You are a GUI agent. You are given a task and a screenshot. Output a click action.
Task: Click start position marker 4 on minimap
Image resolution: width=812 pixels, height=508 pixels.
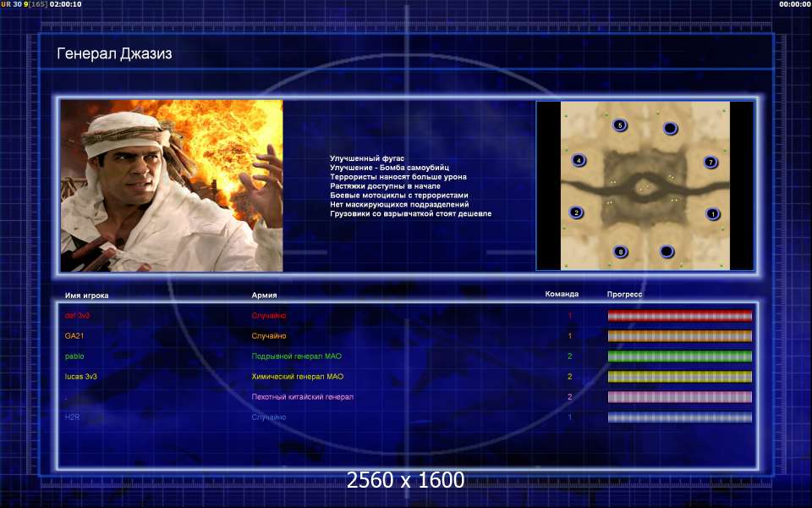(x=579, y=160)
